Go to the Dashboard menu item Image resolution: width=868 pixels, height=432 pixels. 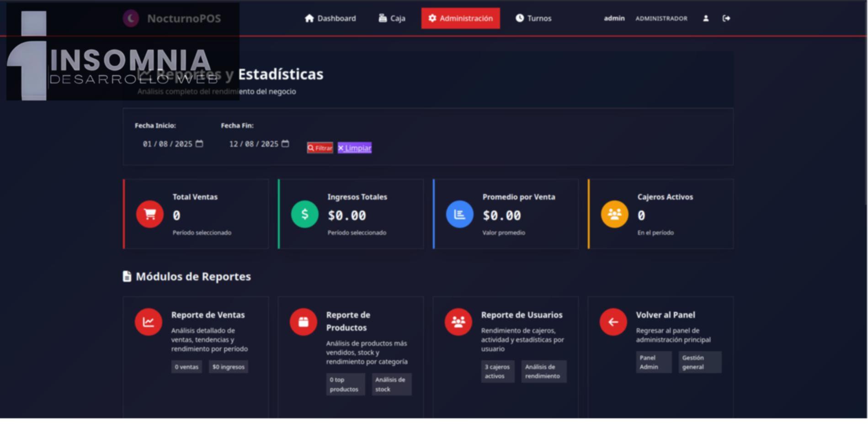pyautogui.click(x=330, y=18)
